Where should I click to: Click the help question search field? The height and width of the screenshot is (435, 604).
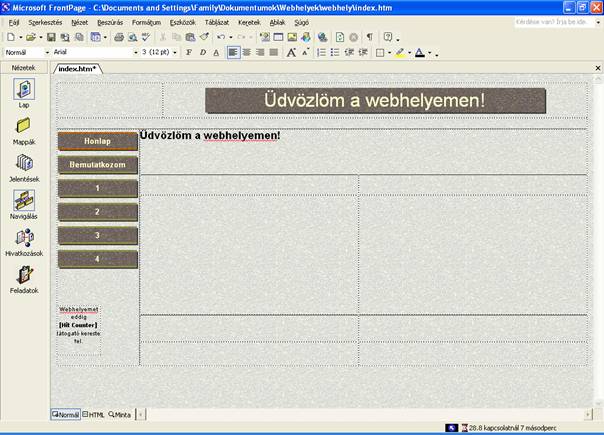coord(553,21)
